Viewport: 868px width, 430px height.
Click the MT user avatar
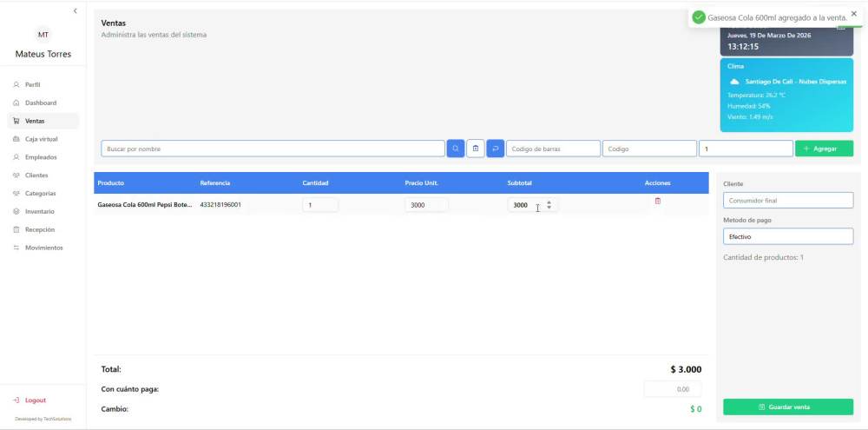point(43,35)
